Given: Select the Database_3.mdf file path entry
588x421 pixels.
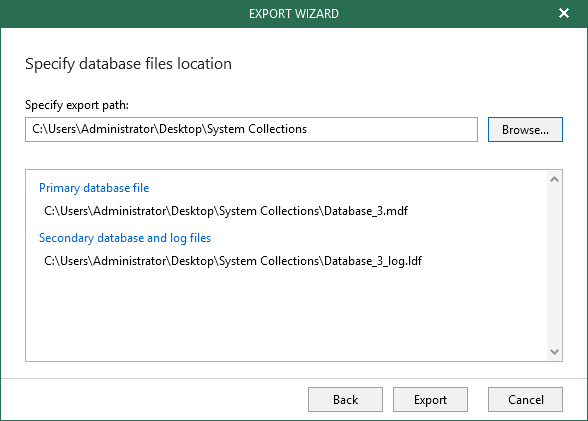Looking at the screenshot, I should point(226,211).
